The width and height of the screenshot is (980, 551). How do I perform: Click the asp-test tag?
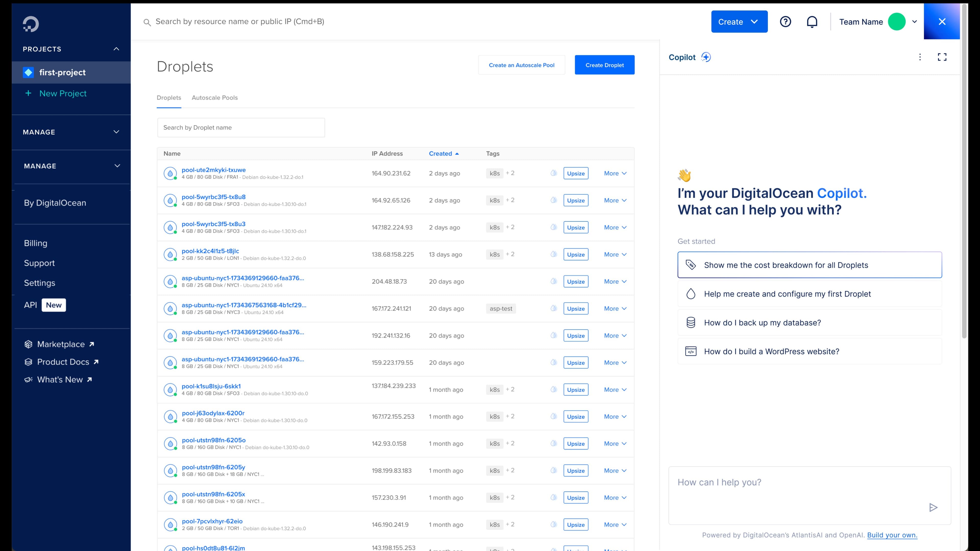(501, 308)
